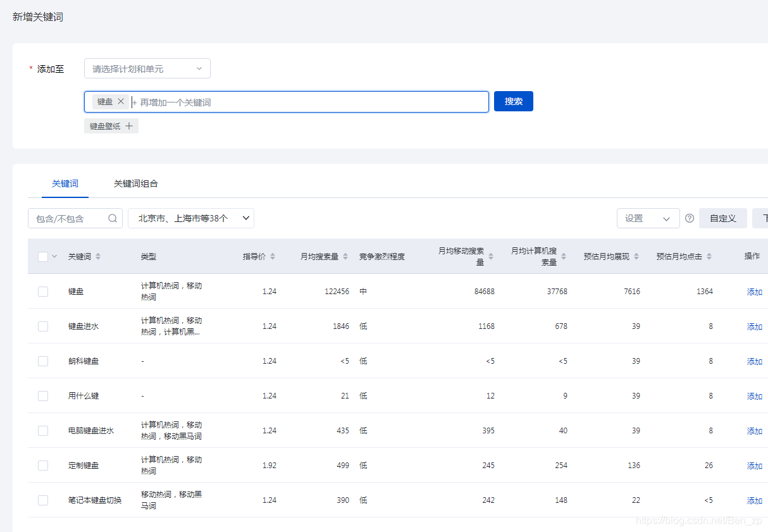
Task: Click 添加 for the 键盘进水 row
Action: point(755,327)
